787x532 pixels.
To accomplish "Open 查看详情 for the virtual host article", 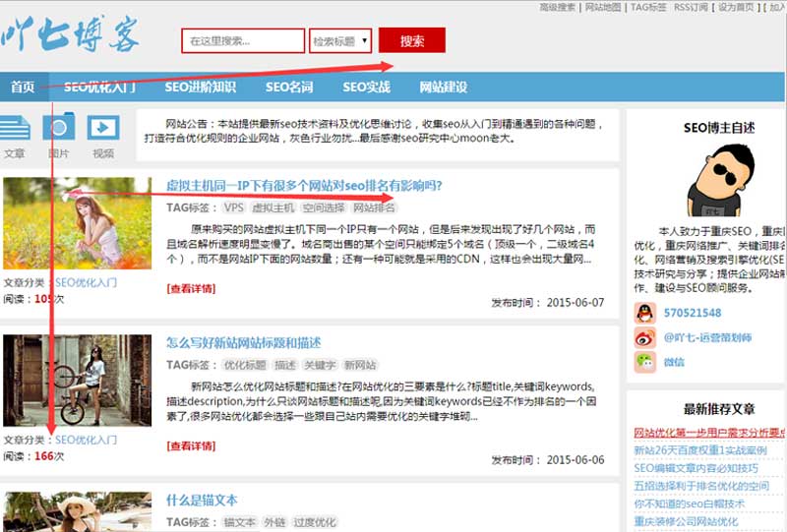I will click(x=191, y=288).
